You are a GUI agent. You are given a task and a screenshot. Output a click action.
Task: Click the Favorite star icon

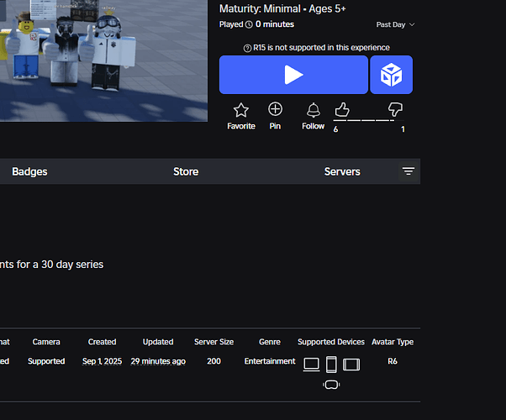point(241,110)
